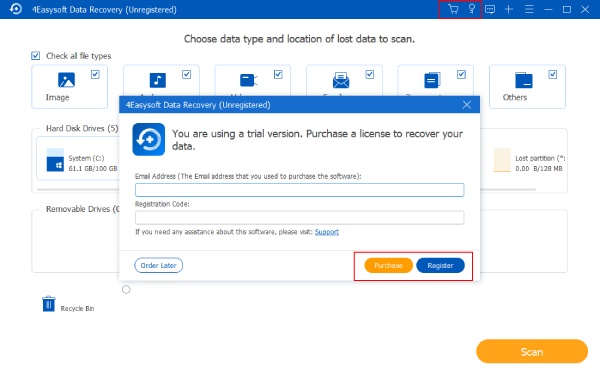Open the shopping cart purchase icon
This screenshot has width=600, height=378.
pos(453,9)
